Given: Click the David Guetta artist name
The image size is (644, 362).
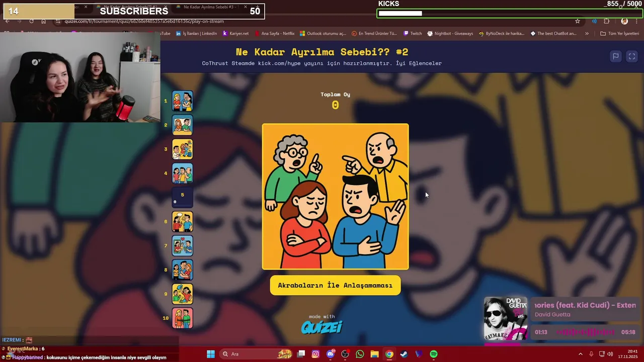Looking at the screenshot, I should [552, 314].
